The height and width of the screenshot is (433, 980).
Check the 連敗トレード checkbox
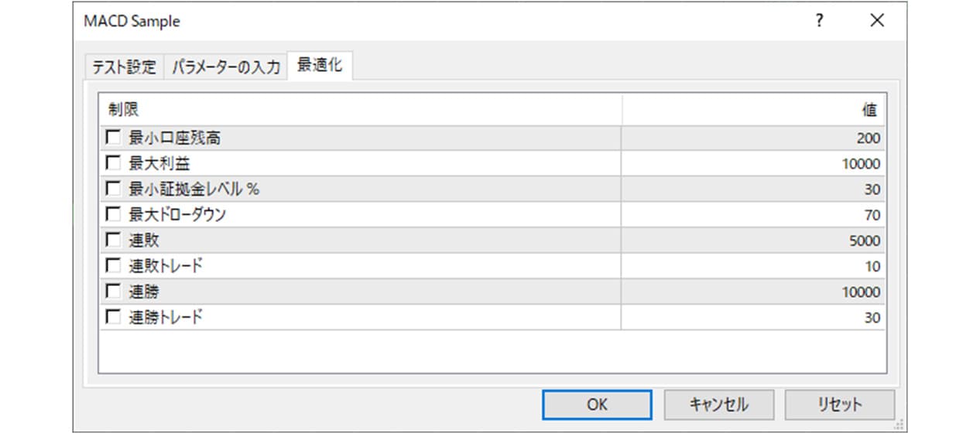113,266
